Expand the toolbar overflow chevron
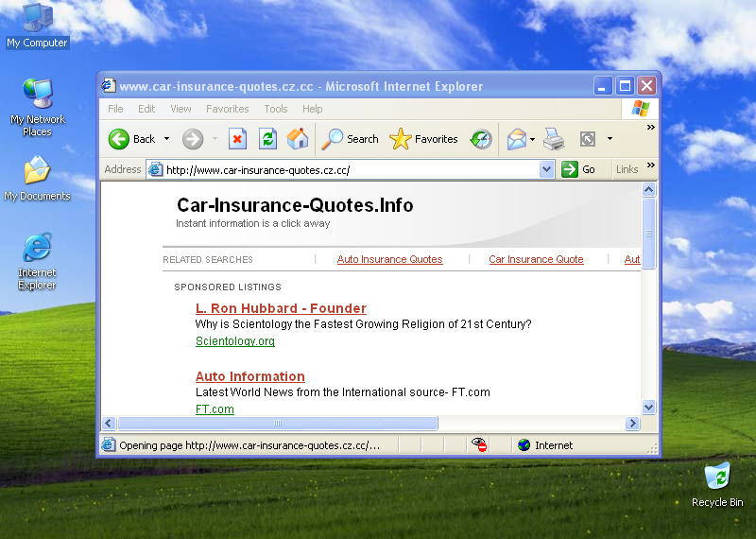This screenshot has width=756, height=539. (x=651, y=128)
